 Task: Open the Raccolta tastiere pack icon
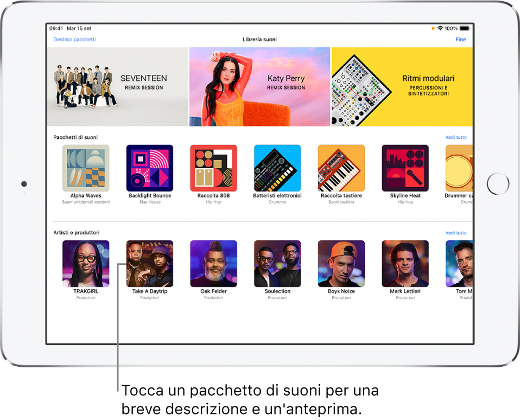341,168
